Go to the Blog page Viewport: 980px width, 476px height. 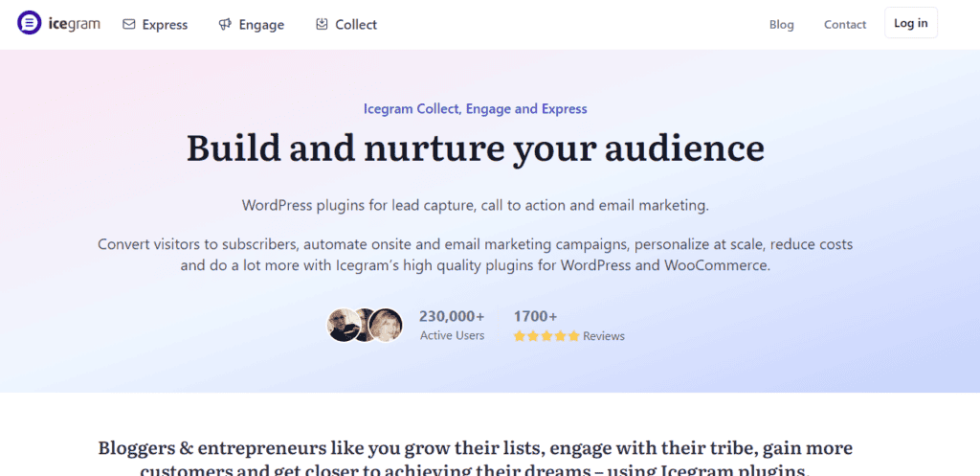click(781, 24)
